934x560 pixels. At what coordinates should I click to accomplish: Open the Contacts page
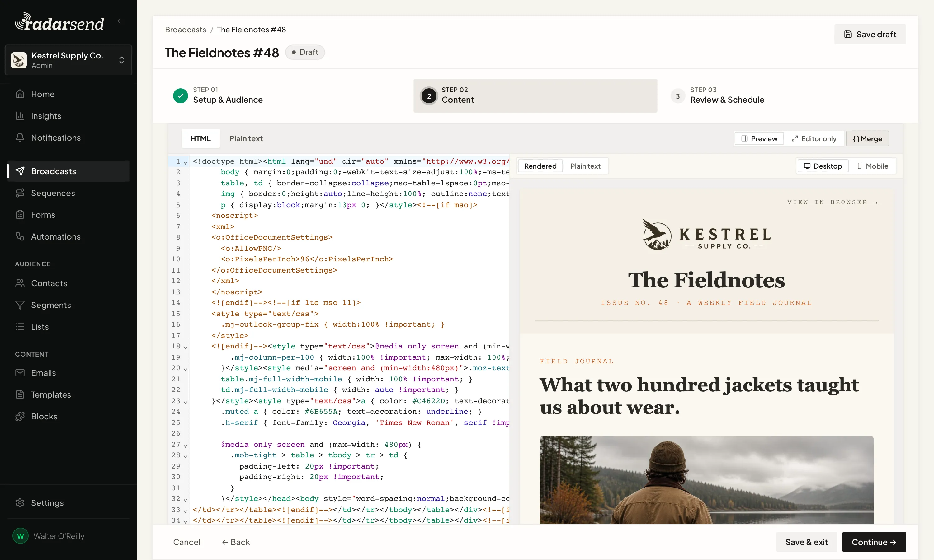coord(68,283)
